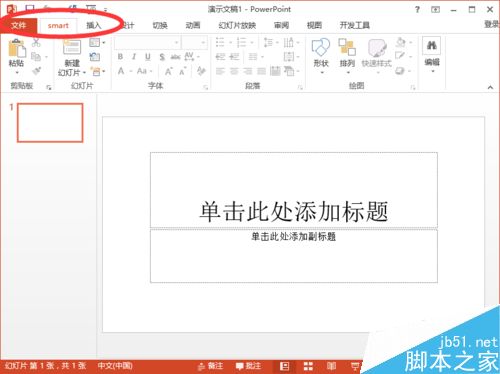This screenshot has width=500, height=374.
Task: Switch to the Transitions (切换) tab
Action: [160, 25]
